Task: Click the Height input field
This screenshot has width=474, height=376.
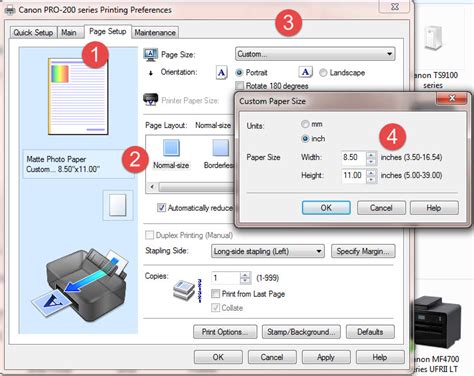Action: click(x=354, y=176)
